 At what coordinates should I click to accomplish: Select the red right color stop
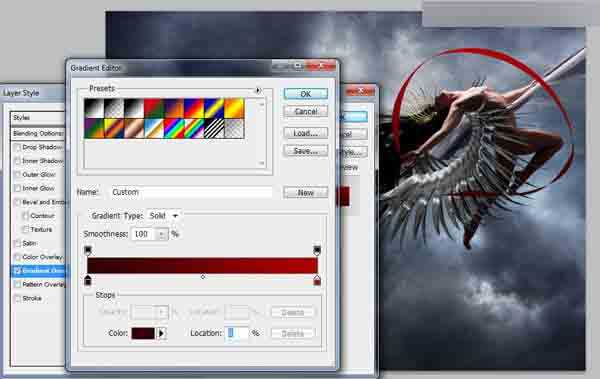pyautogui.click(x=317, y=280)
